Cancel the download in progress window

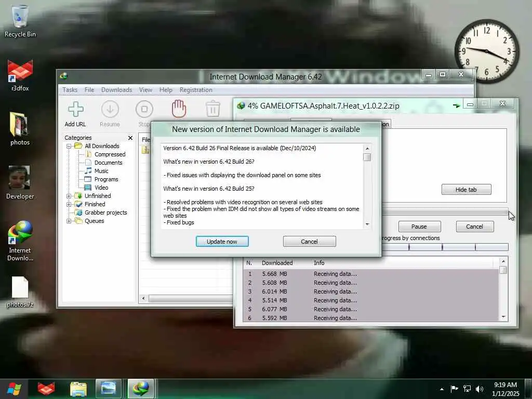(x=474, y=227)
